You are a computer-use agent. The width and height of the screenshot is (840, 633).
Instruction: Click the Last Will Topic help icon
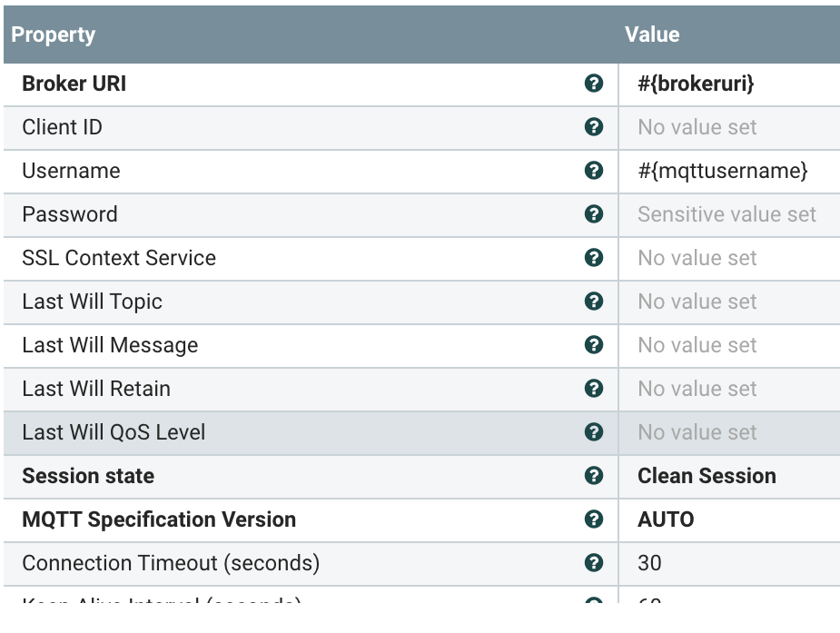(594, 302)
